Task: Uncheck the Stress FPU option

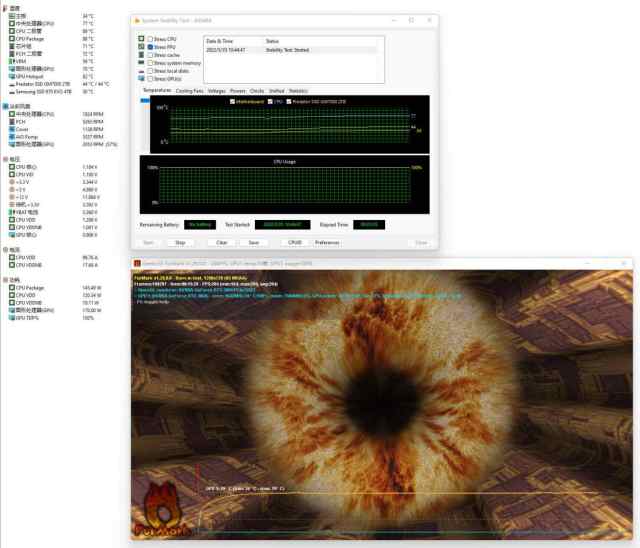Action: pyautogui.click(x=150, y=47)
